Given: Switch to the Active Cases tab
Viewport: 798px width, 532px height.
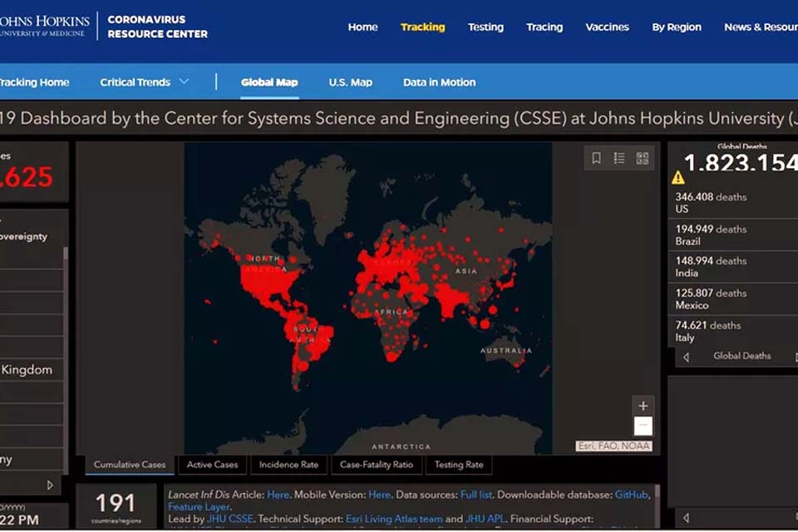Looking at the screenshot, I should [x=212, y=465].
